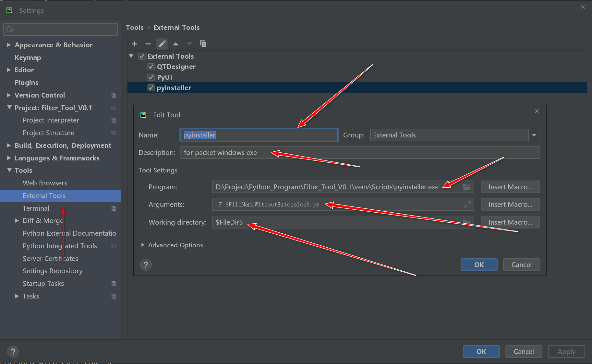The height and width of the screenshot is (364, 592).
Task: Expand the Arguments field editor
Action: tap(467, 205)
